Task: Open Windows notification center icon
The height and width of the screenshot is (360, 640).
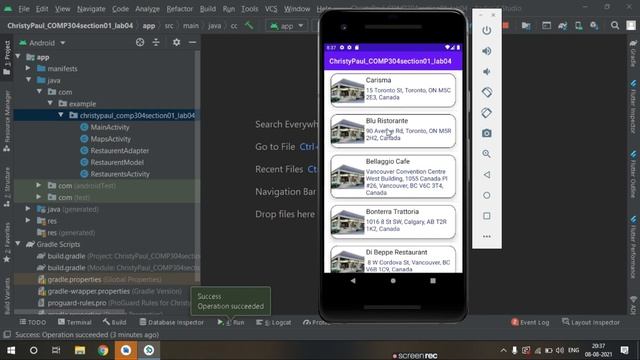Action: pos(624,350)
